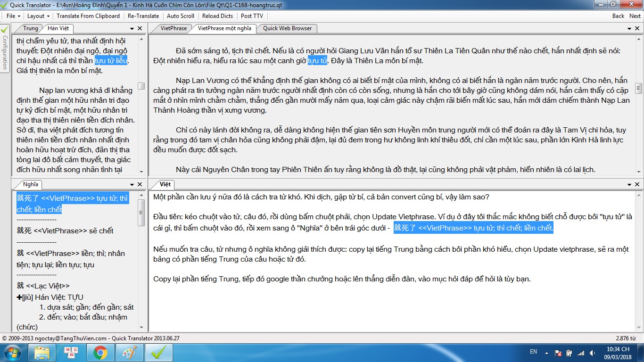Go to Next chapter button
The image size is (644, 362).
(x=635, y=16)
